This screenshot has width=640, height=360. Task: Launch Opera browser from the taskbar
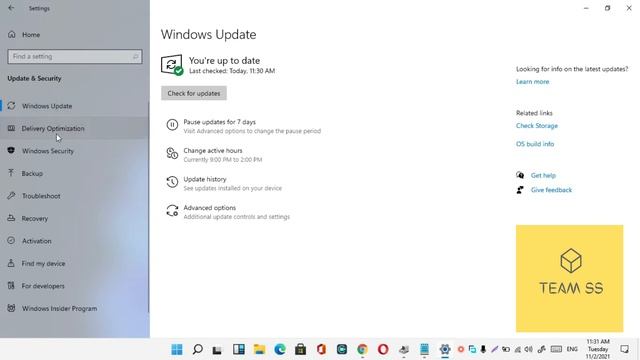(383, 349)
